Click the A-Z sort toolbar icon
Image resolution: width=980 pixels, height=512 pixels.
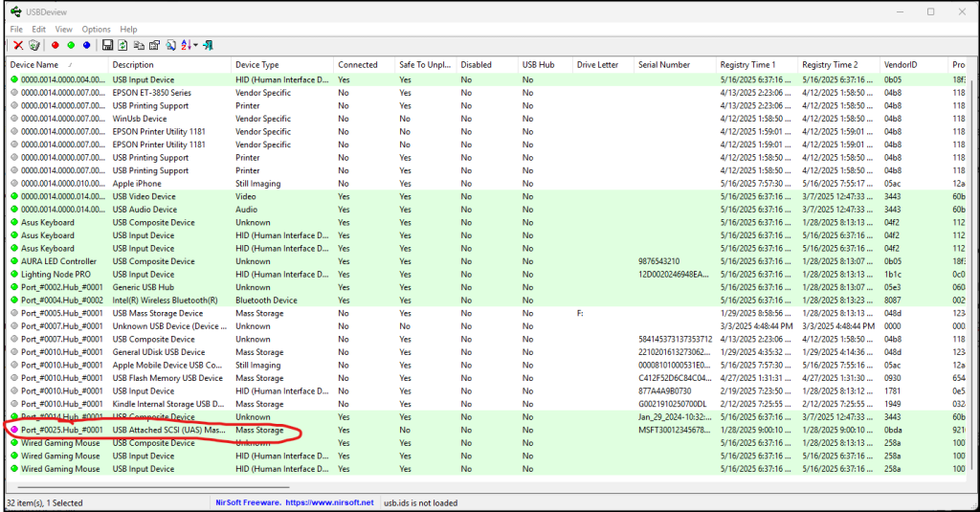[x=187, y=45]
